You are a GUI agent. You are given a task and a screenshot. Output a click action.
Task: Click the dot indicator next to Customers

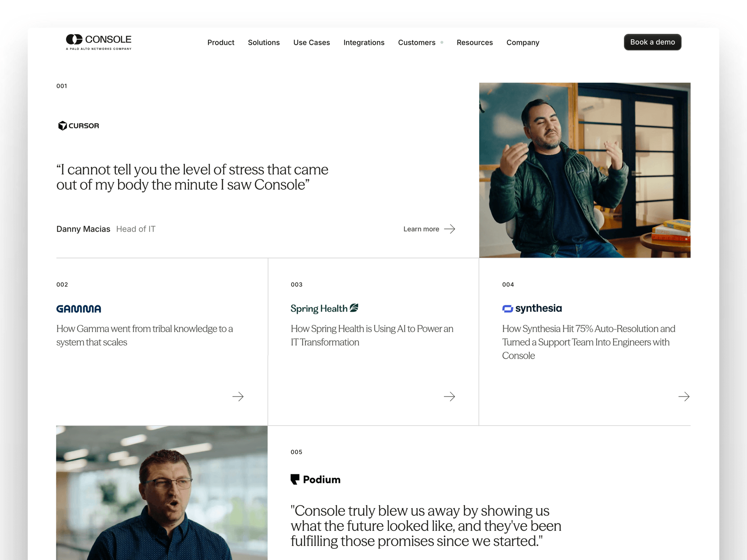click(442, 42)
